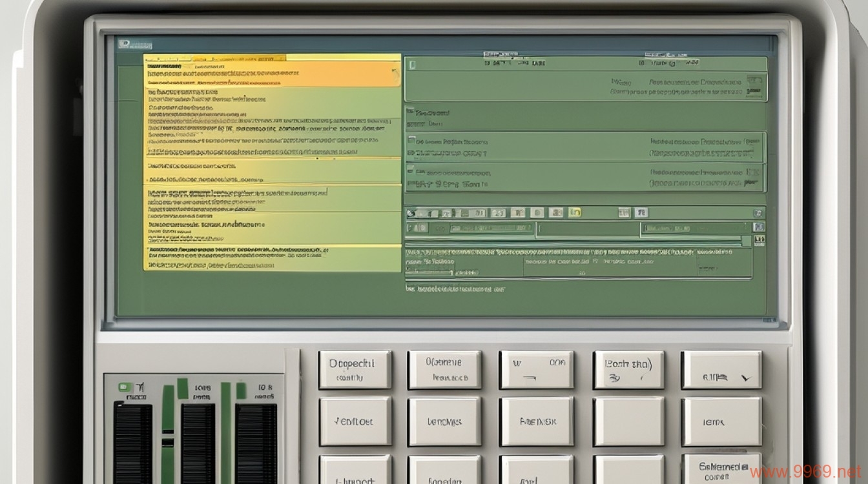Click the second-row keypad key labeled "PAE INSR"
The height and width of the screenshot is (484, 868).
pyautogui.click(x=537, y=421)
